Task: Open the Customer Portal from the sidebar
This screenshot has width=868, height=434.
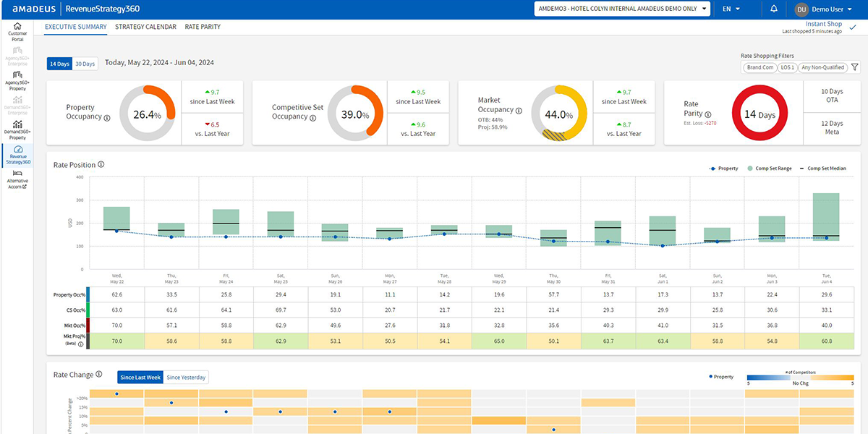Action: [16, 30]
